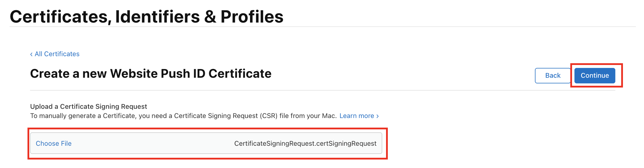Viewport: 644px width, 168px height.
Task: Click the Upload a Certificate Signing Request label
Action: click(88, 107)
